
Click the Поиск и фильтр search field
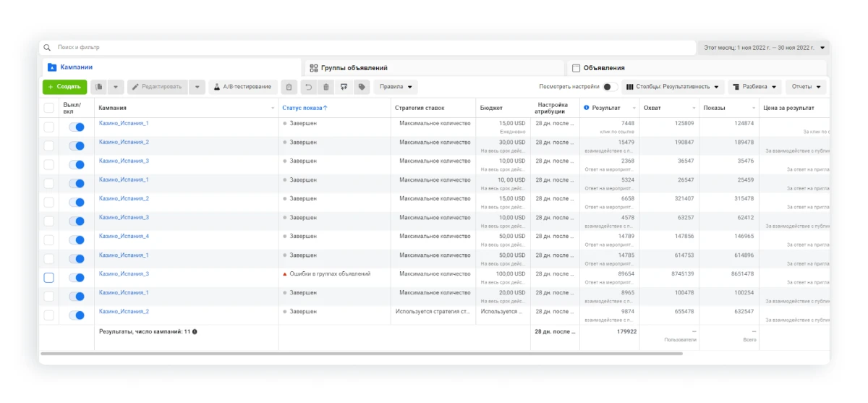(x=369, y=48)
